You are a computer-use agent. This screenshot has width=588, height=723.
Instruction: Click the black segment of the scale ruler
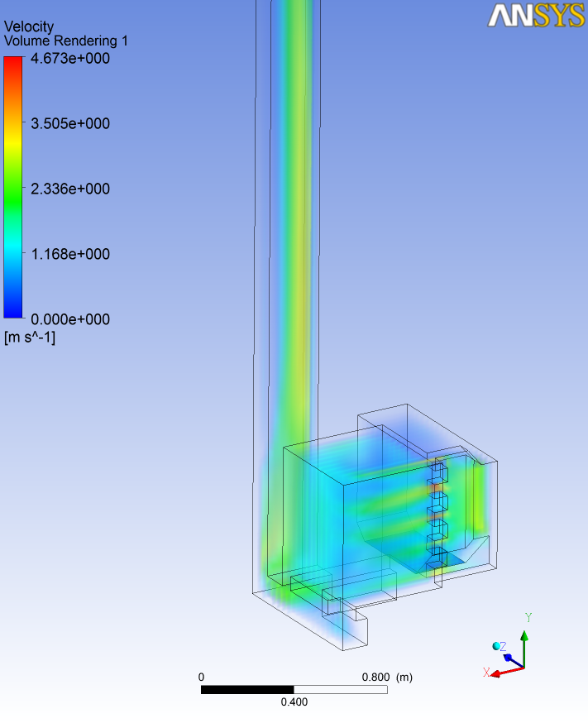[x=247, y=689]
